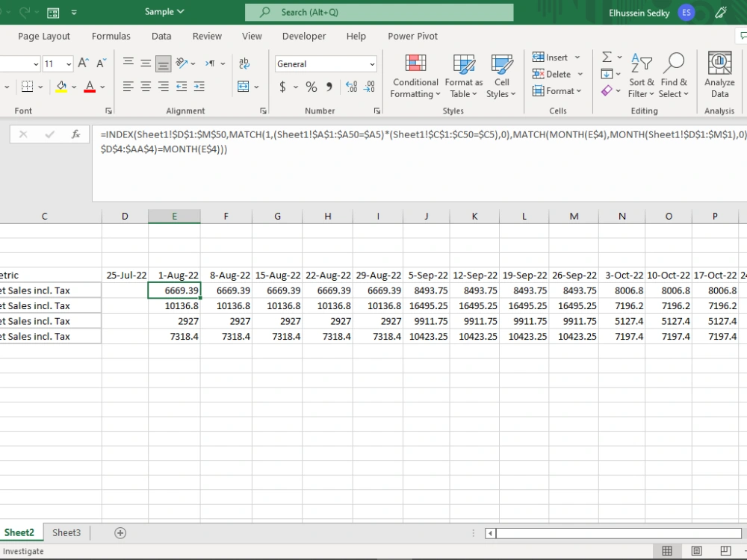This screenshot has width=747, height=560.
Task: Toggle Wrap Text for the cell
Action: pyautogui.click(x=244, y=63)
